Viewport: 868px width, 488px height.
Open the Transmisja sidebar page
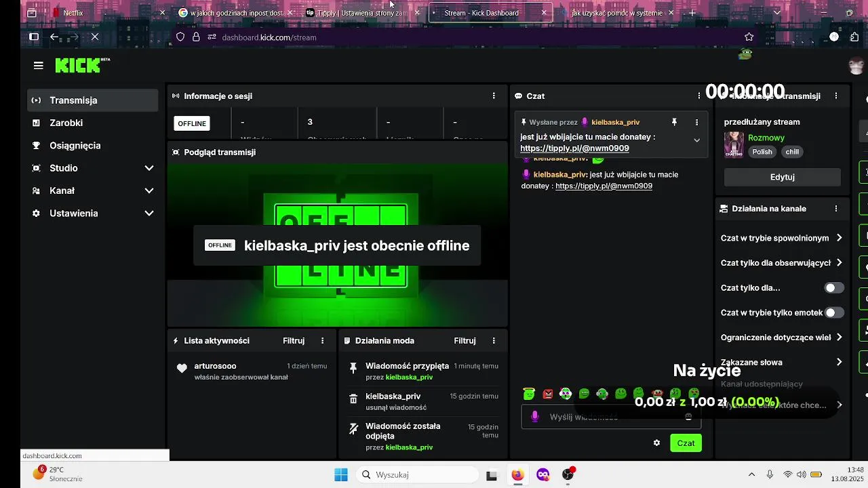93,100
